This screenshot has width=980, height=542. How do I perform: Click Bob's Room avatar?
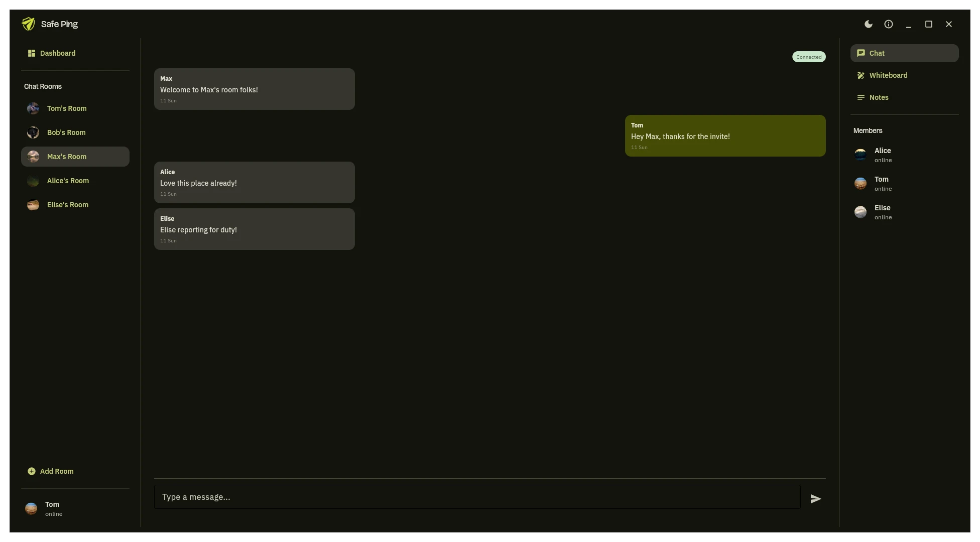click(x=33, y=132)
